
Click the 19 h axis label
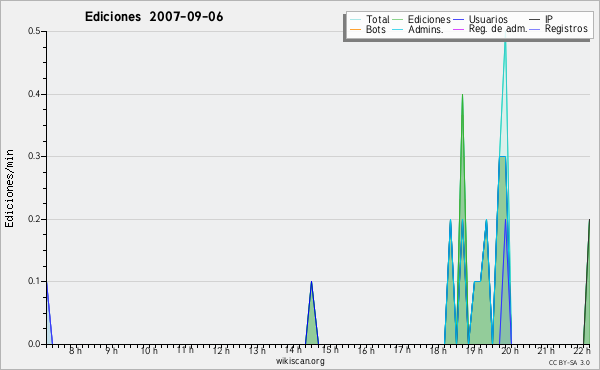[474, 350]
